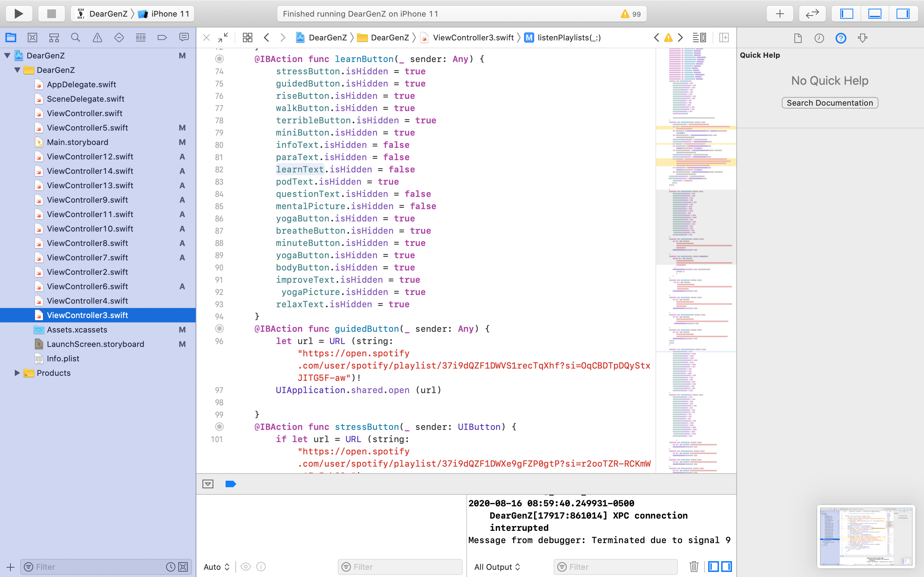Click the Library plus button
Viewport: 924px width, 577px height.
pos(780,14)
